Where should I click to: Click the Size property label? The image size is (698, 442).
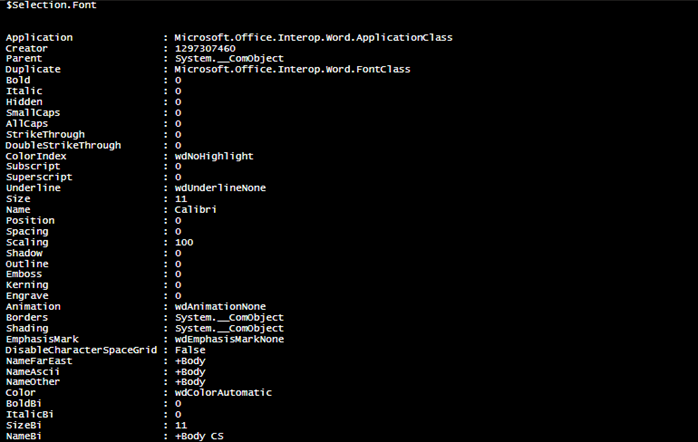18,199
